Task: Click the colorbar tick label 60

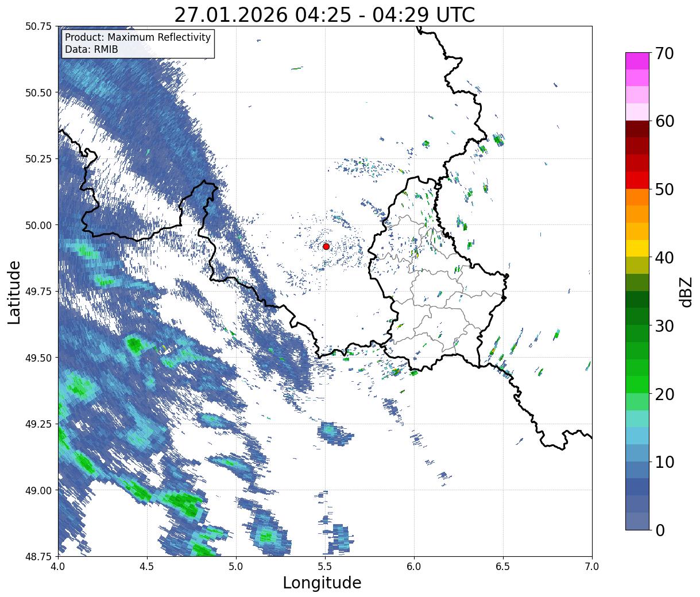Action: (664, 121)
